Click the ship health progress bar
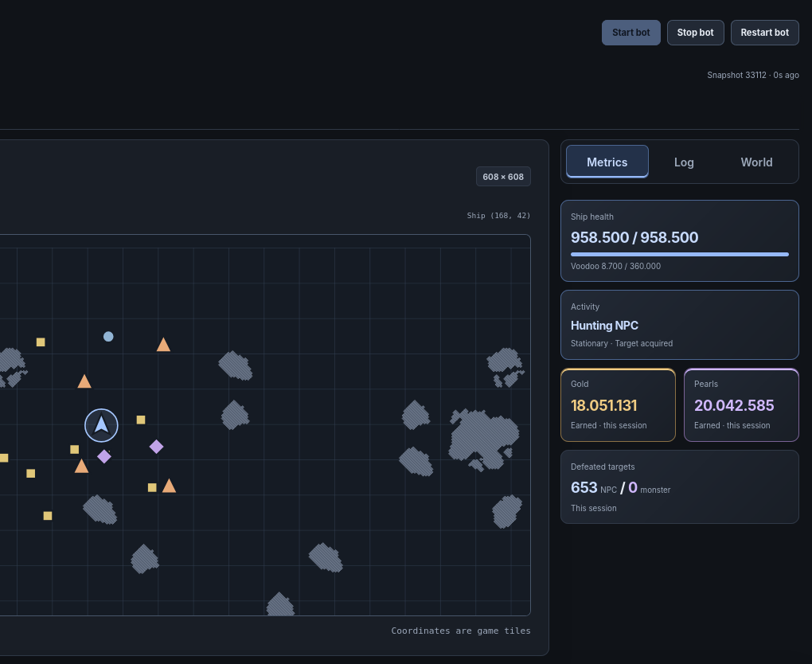Viewport: 812px width, 664px height. (x=679, y=254)
